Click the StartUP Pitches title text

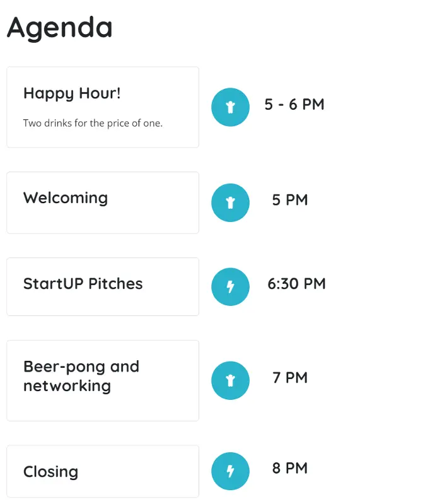click(83, 284)
